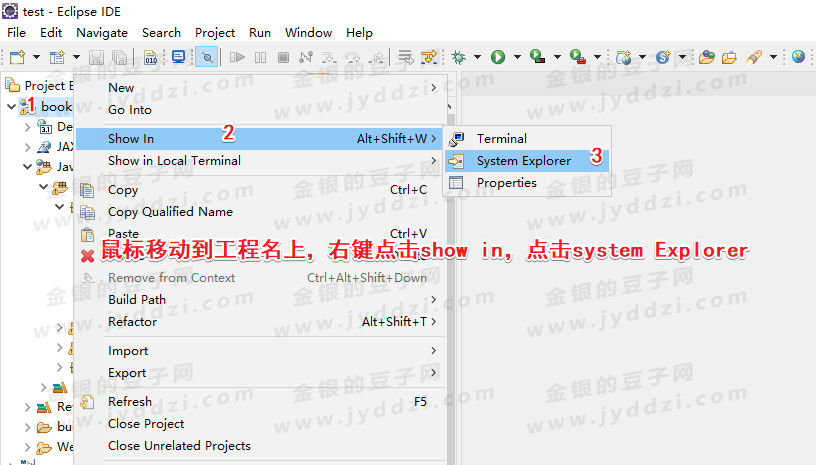Open the console monitor toolbar icon
This screenshot has height=465, width=816.
178,57
